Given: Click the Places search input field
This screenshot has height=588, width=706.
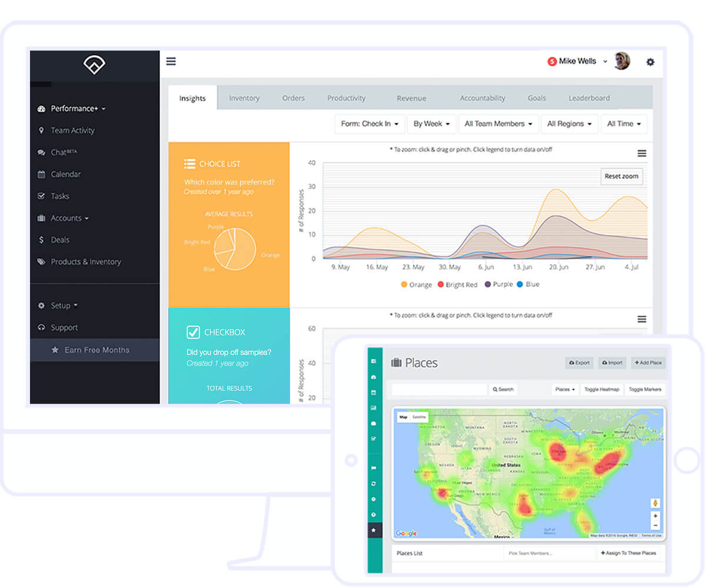Looking at the screenshot, I should pyautogui.click(x=440, y=389).
